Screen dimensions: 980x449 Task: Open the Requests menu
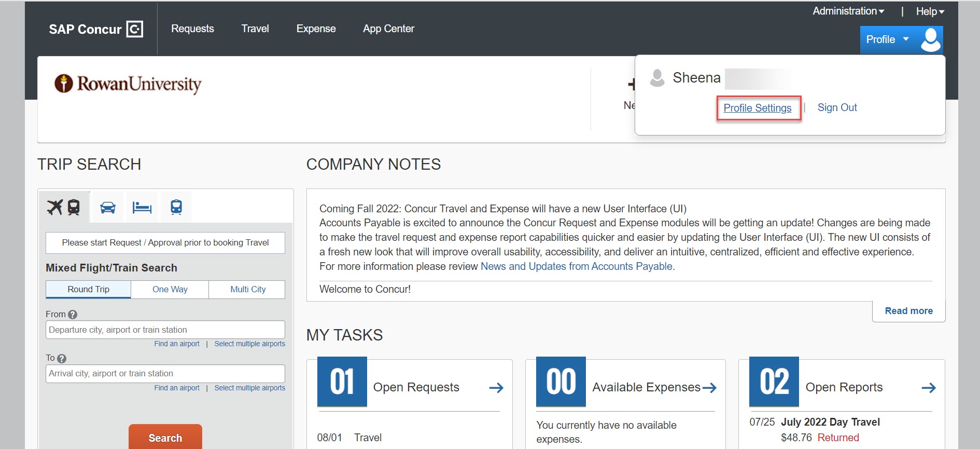(192, 29)
